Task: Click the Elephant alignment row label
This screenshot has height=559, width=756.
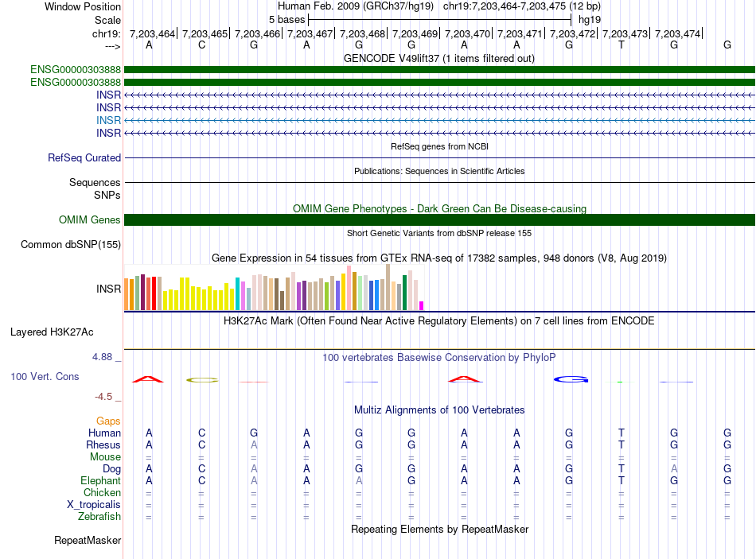Action: [x=100, y=481]
